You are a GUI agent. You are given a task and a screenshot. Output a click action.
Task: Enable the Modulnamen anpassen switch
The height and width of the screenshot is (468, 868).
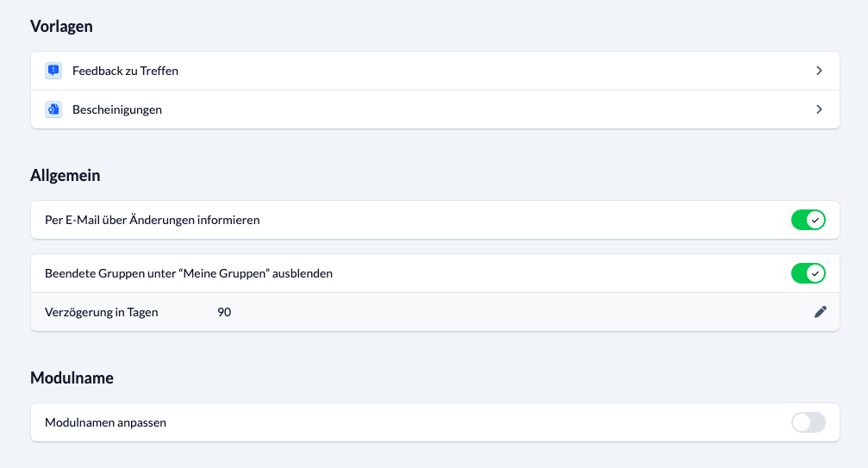(808, 422)
